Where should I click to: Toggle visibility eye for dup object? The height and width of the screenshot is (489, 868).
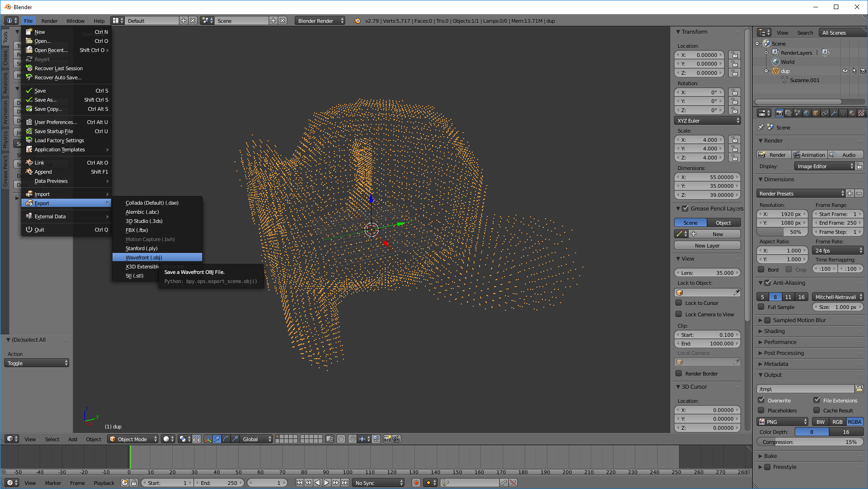(845, 71)
